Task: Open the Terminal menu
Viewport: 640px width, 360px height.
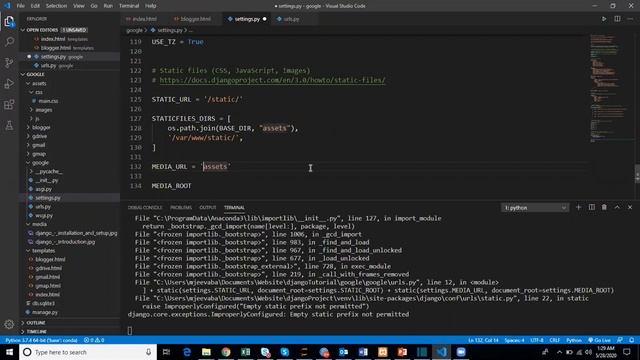Action: tap(129, 6)
